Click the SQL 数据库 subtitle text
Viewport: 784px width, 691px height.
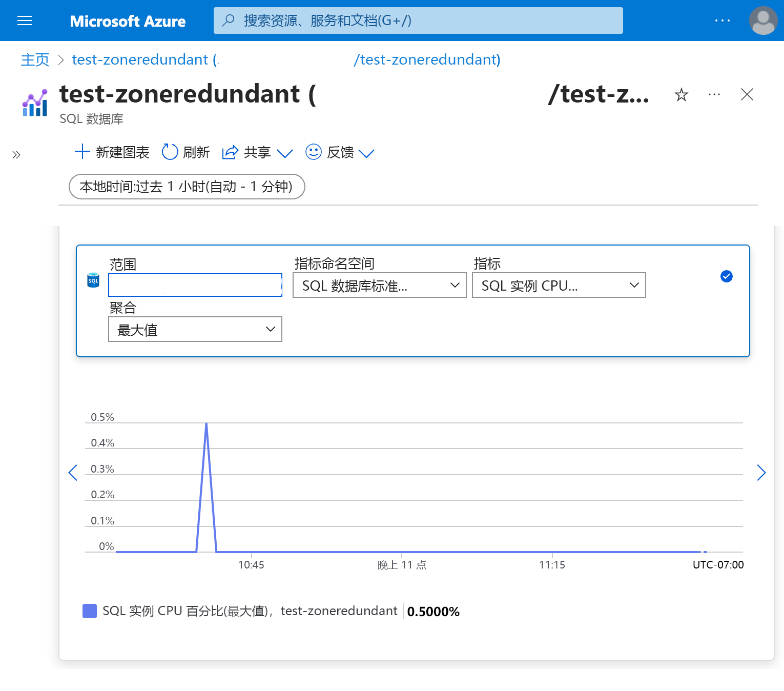(91, 119)
